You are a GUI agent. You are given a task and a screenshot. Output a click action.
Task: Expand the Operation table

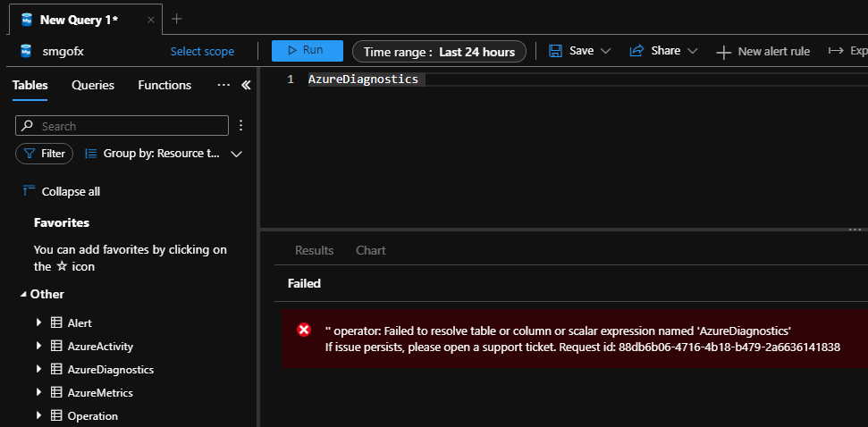[x=38, y=415]
